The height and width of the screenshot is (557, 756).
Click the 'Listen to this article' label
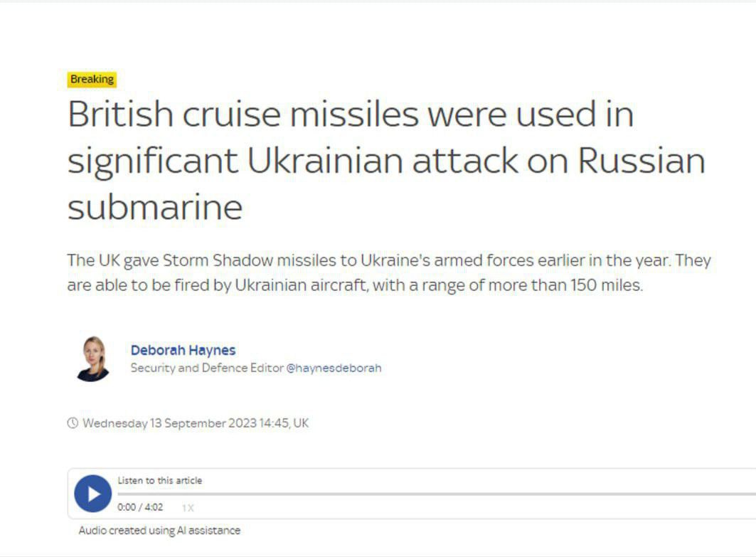tap(159, 480)
